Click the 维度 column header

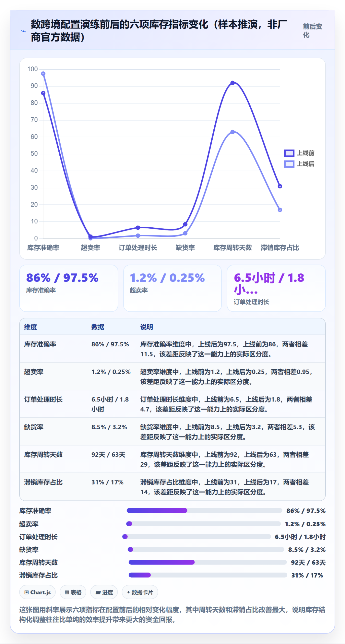click(x=30, y=327)
